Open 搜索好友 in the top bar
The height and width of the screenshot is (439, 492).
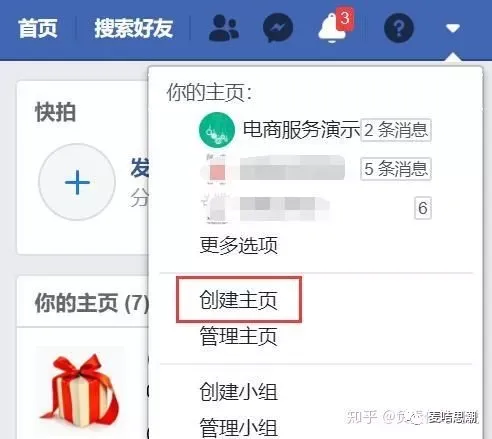tap(133, 28)
